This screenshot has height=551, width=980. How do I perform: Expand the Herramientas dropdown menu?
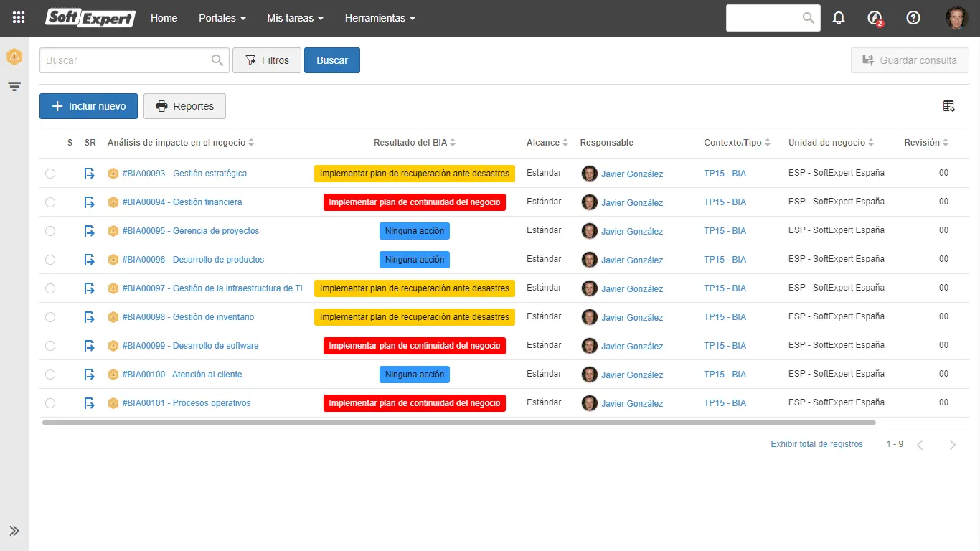click(380, 18)
